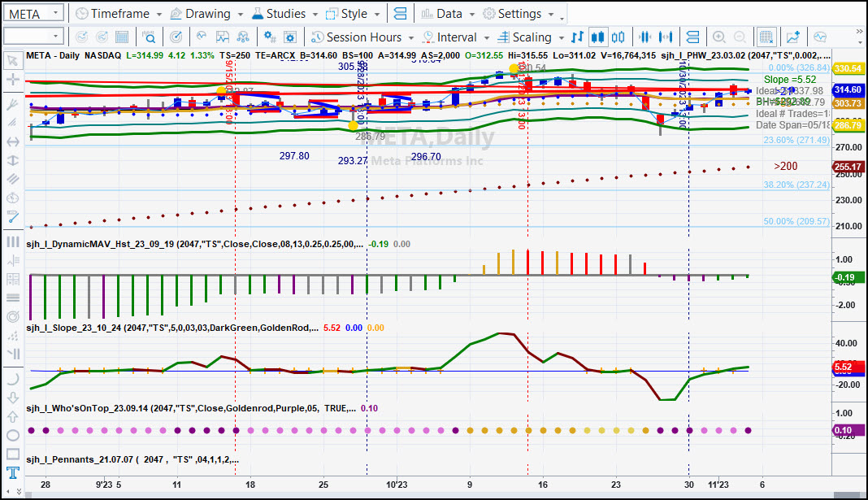Select the pitchfork drawing tool

[13, 104]
